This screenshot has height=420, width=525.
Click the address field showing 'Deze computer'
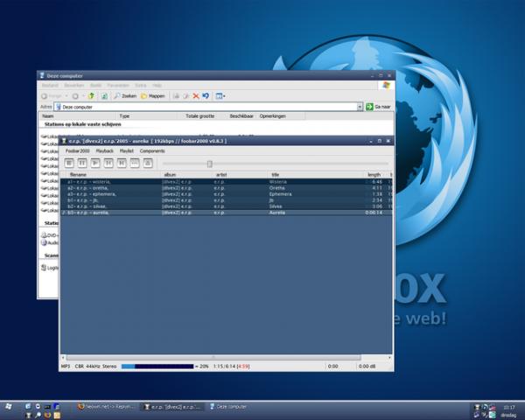[206, 107]
